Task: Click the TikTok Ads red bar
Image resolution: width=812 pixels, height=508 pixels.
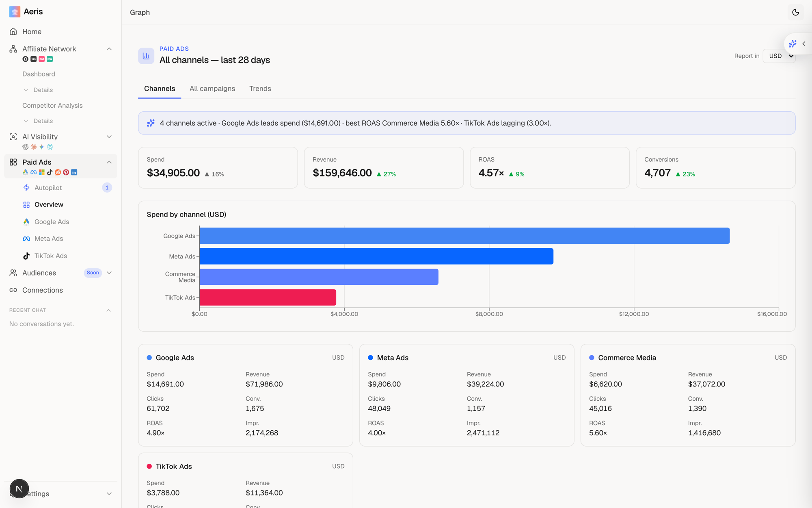Action: [268, 297]
